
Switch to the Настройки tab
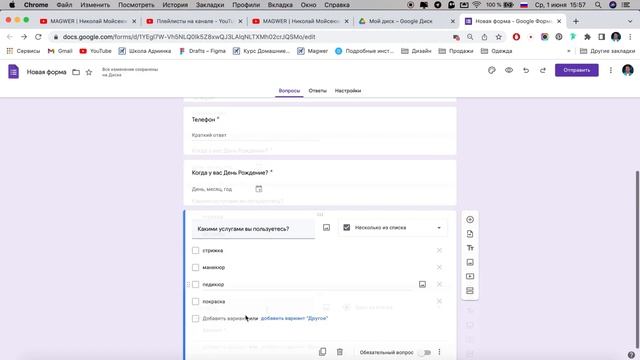click(348, 91)
